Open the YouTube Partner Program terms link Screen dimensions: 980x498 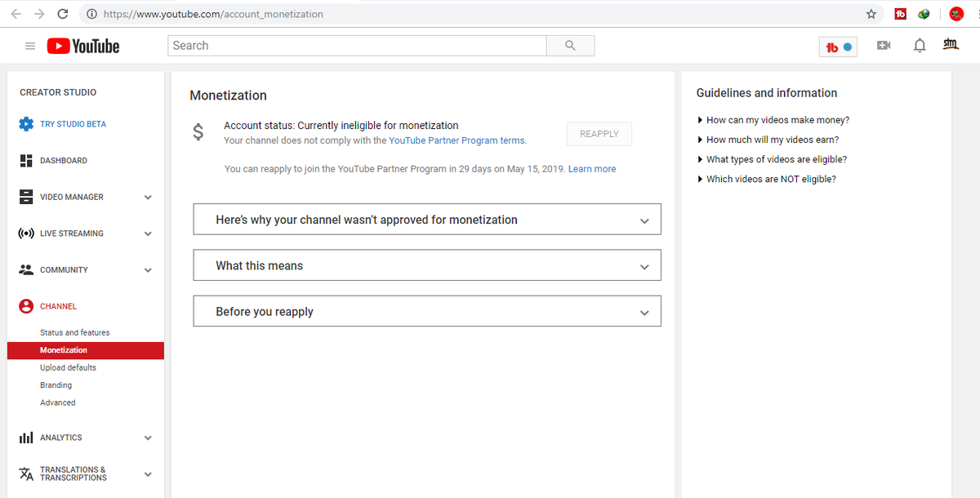point(457,140)
